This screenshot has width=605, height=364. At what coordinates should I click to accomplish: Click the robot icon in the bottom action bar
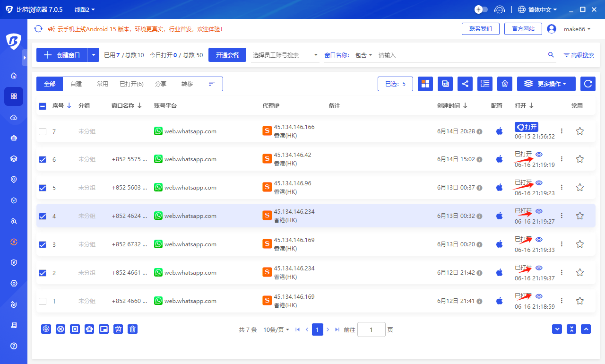(89, 329)
